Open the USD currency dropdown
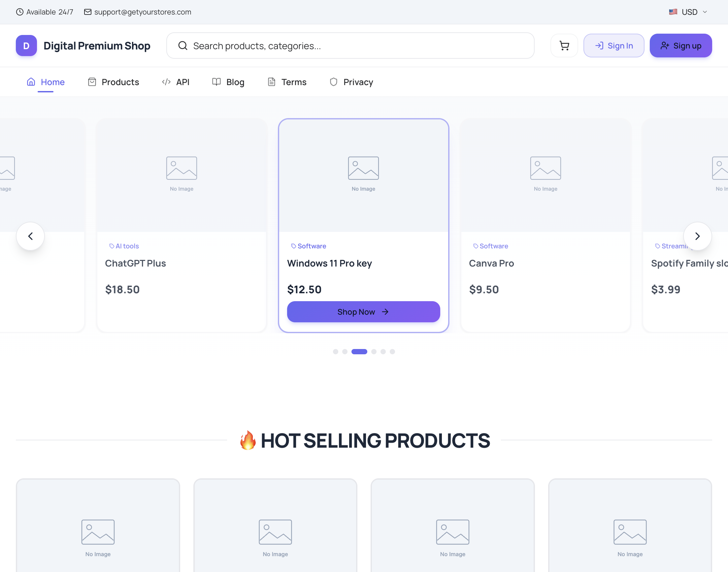728x572 pixels. click(x=689, y=12)
